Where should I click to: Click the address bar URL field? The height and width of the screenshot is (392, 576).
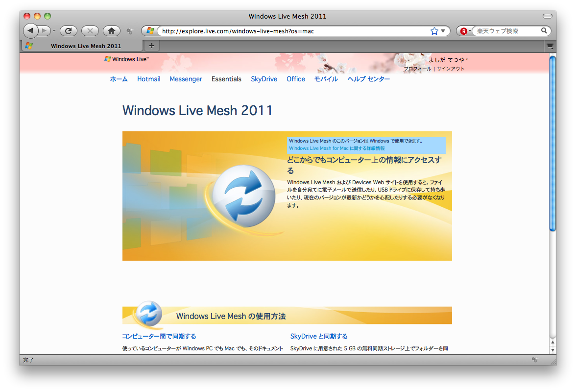point(294,31)
